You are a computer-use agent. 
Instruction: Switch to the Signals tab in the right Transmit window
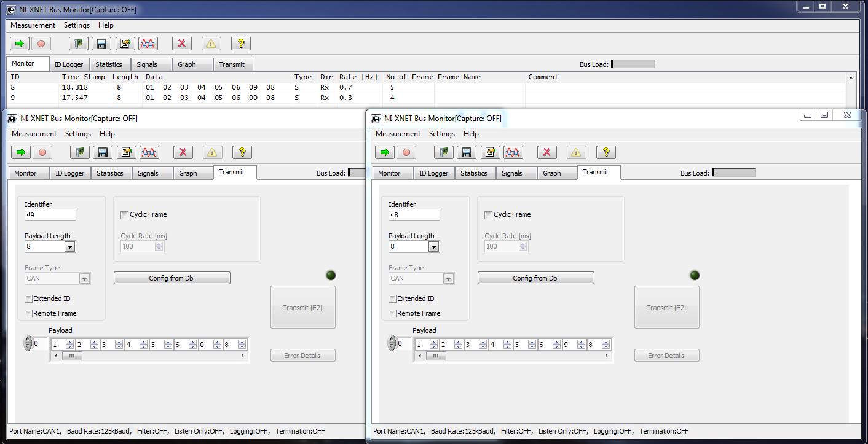(516, 173)
